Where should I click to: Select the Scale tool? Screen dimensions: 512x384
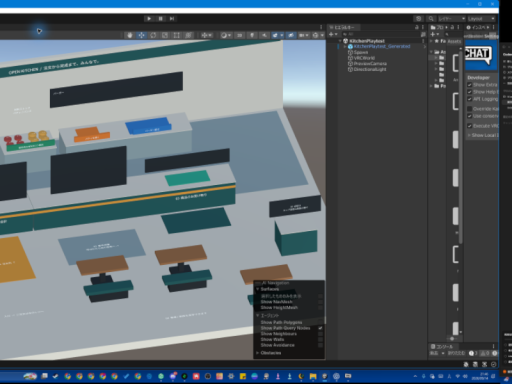[x=165, y=35]
